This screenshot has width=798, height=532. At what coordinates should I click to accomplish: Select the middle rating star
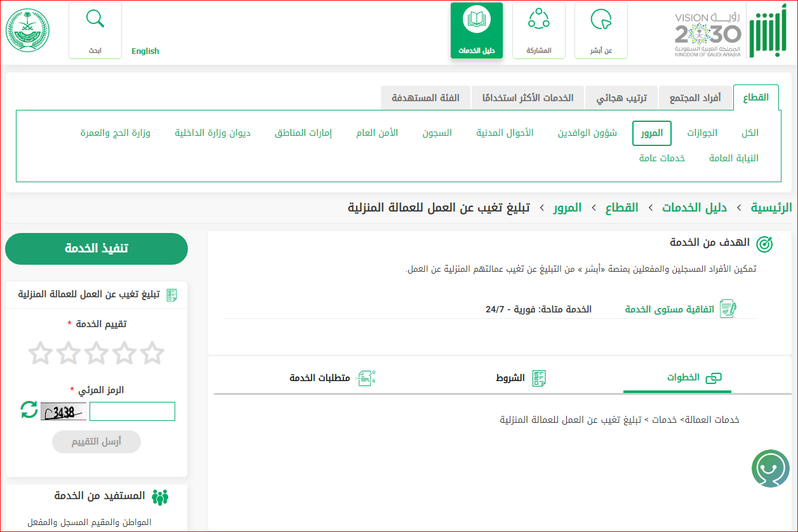(x=96, y=353)
